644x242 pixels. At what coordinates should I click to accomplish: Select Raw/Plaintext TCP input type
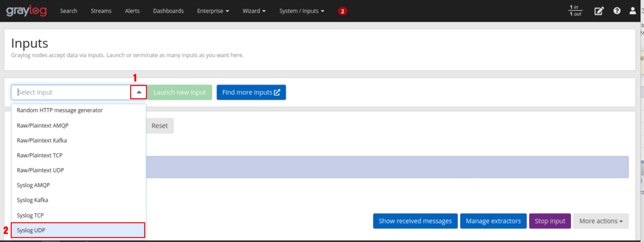coord(40,155)
